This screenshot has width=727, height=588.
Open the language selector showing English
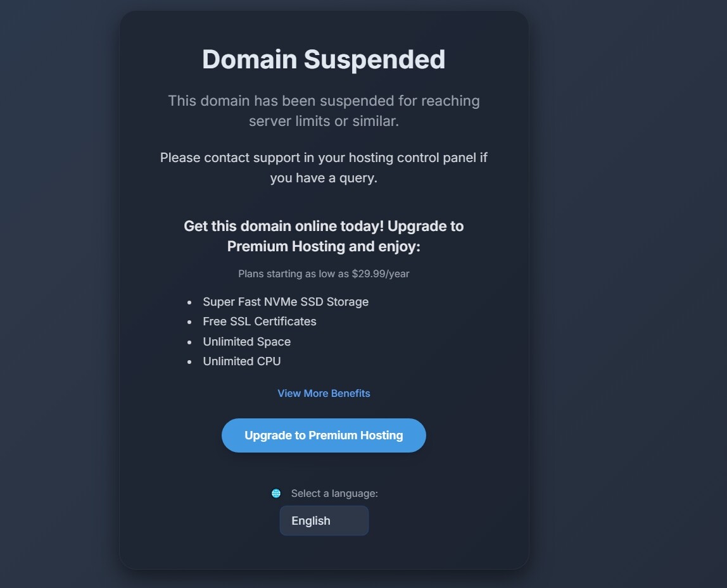click(324, 520)
